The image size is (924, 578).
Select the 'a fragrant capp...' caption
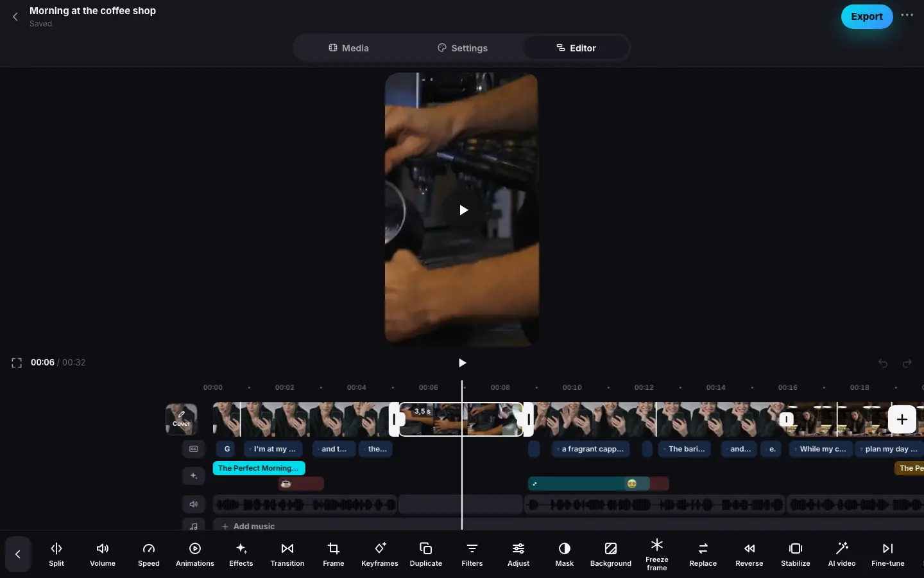pyautogui.click(x=591, y=449)
